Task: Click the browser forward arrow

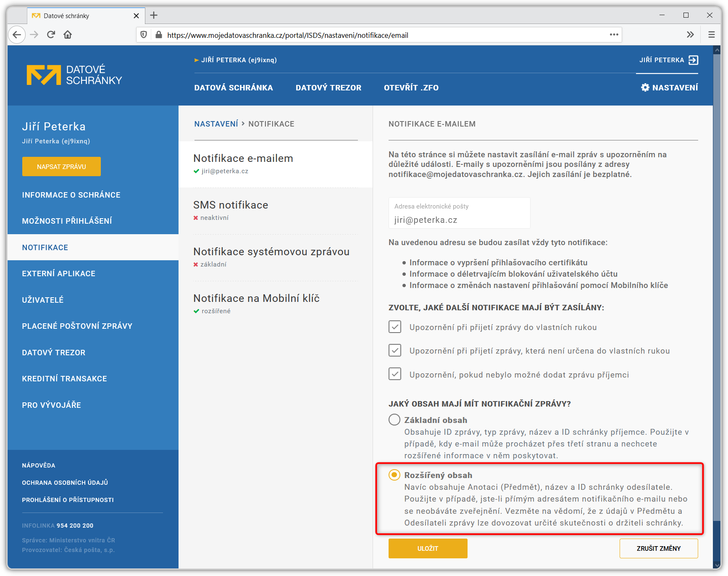Action: (x=34, y=34)
